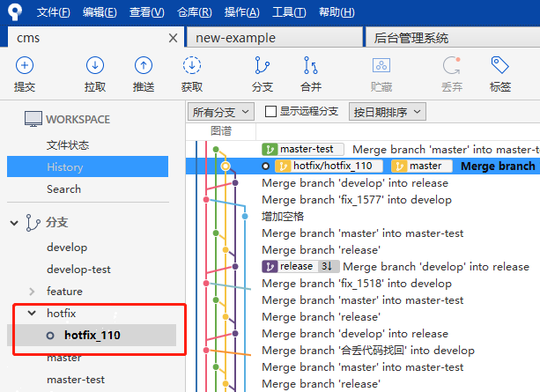Open the 分支 (Branch) toolbar icon
The height and width of the screenshot is (392, 540).
pos(263,74)
